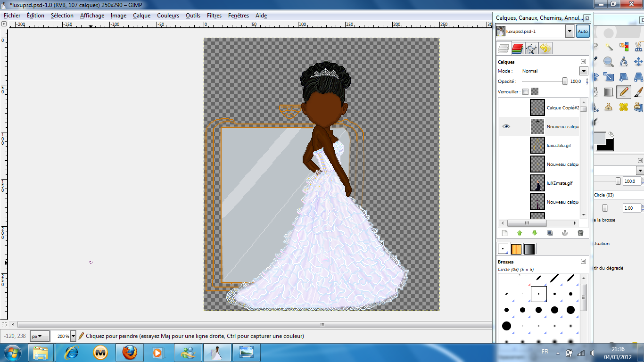Hide the visible Nouveau calque layer eye
The height and width of the screenshot is (362, 644).
[x=506, y=126]
